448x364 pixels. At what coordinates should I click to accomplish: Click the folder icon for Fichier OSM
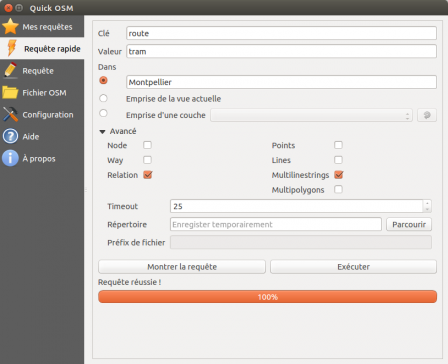coord(10,92)
